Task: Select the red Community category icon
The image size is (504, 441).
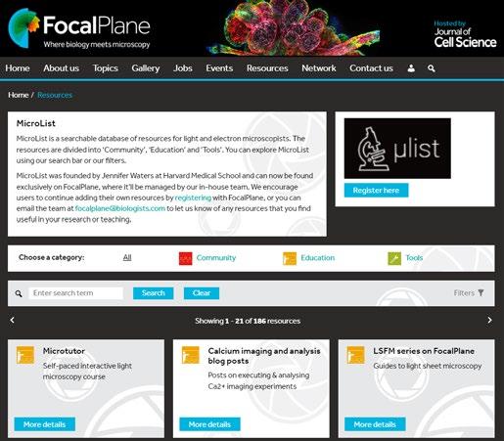Action: point(186,258)
